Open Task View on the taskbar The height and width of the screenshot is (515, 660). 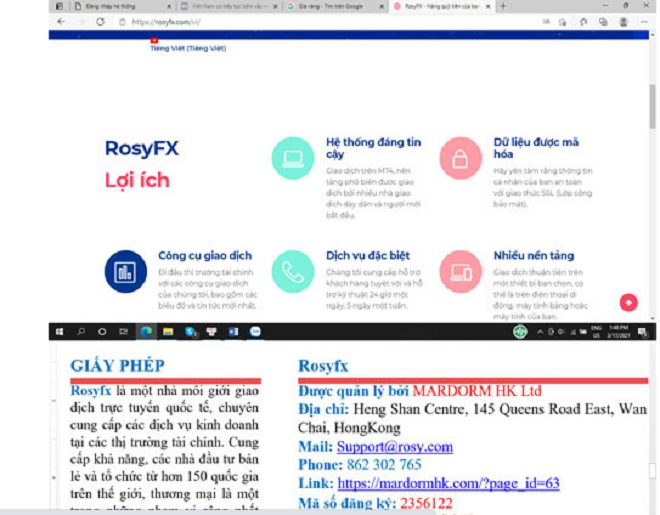pos(123,332)
